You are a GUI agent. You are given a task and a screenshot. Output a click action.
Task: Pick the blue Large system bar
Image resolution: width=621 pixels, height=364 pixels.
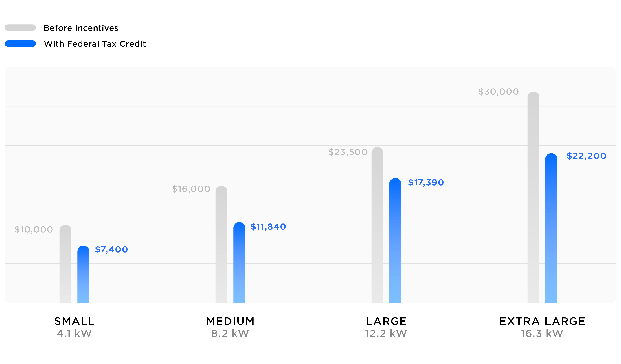pos(395,240)
